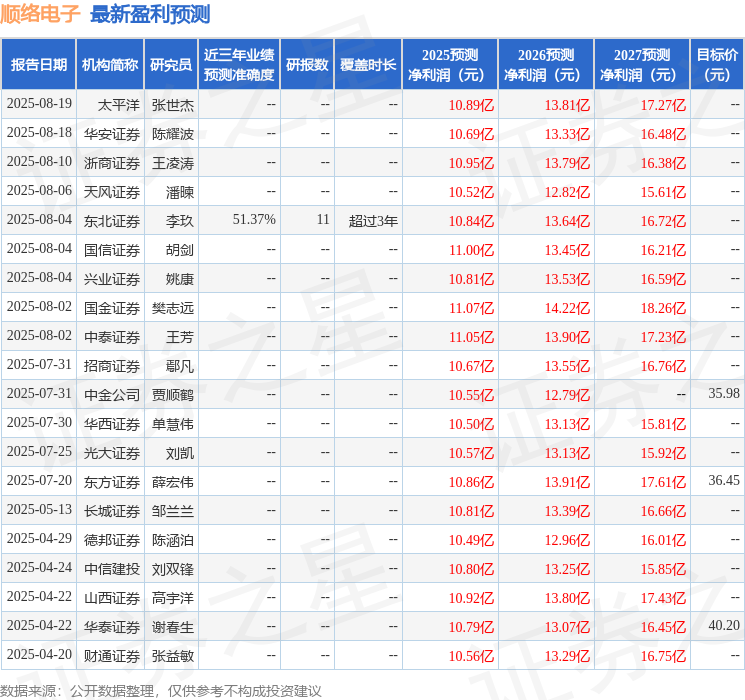
Task: Click the 中金公司 institution cell
Action: point(112,395)
